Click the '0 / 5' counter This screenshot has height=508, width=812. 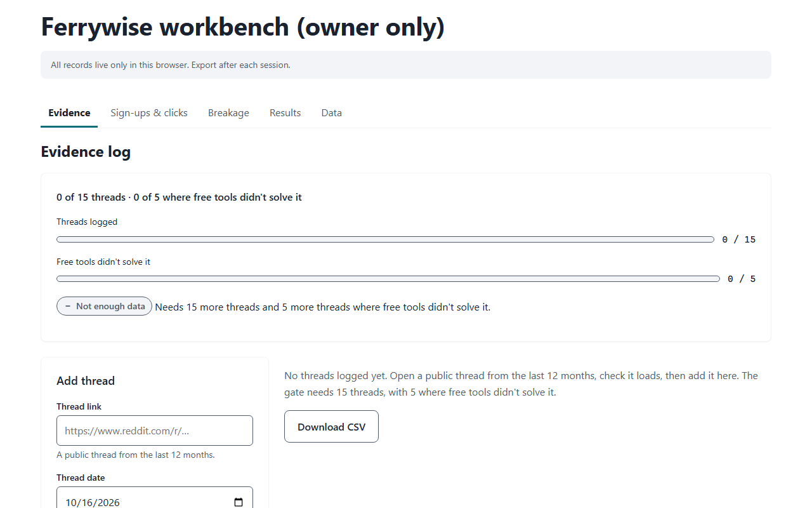(x=742, y=279)
